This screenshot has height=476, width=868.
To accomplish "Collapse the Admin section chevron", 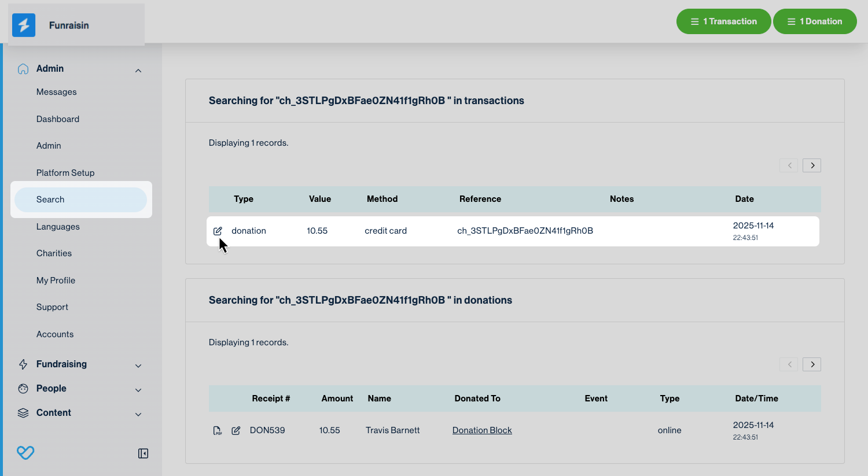I will tap(138, 71).
